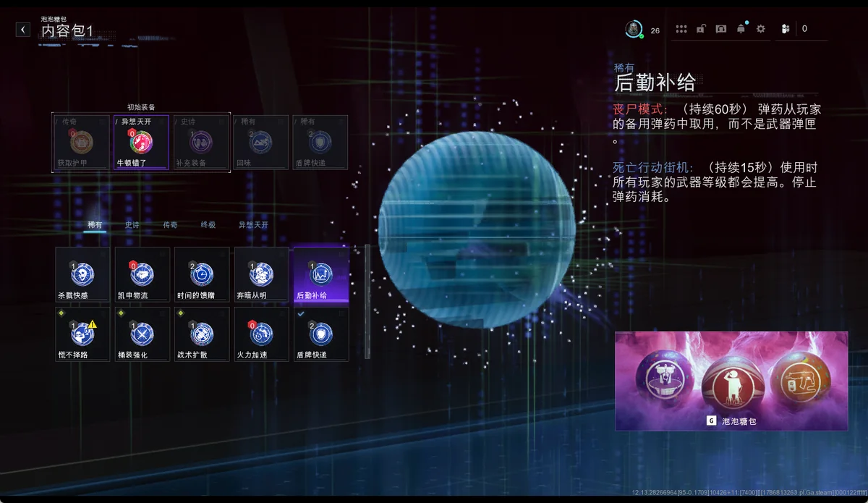Choose the 获取护甲 loadout slot
868x503 pixels.
(x=82, y=142)
